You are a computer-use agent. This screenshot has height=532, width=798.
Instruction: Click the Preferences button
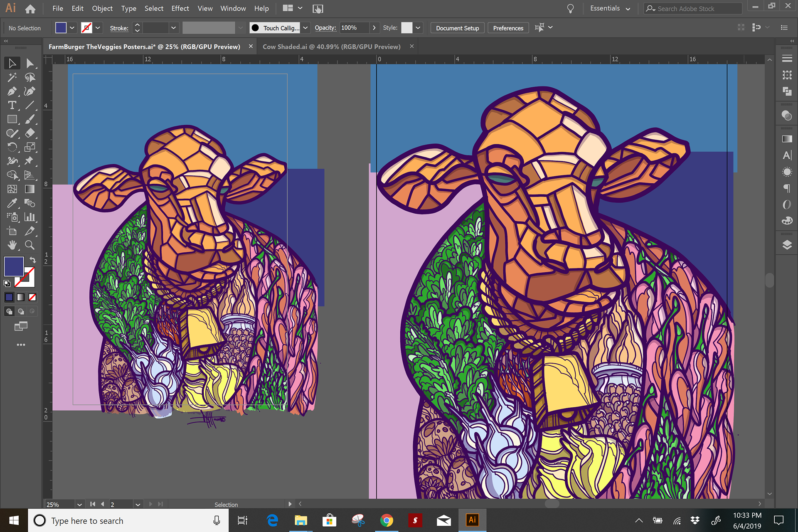(x=508, y=28)
